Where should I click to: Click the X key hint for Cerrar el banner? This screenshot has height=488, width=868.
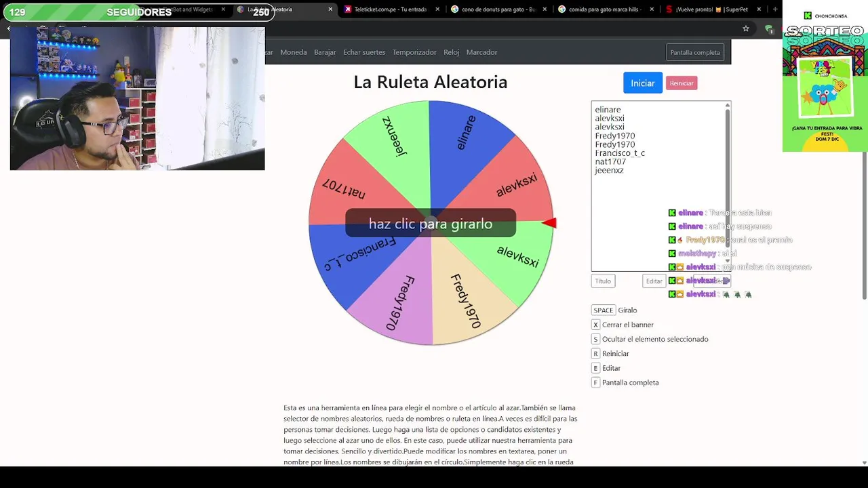click(596, 325)
